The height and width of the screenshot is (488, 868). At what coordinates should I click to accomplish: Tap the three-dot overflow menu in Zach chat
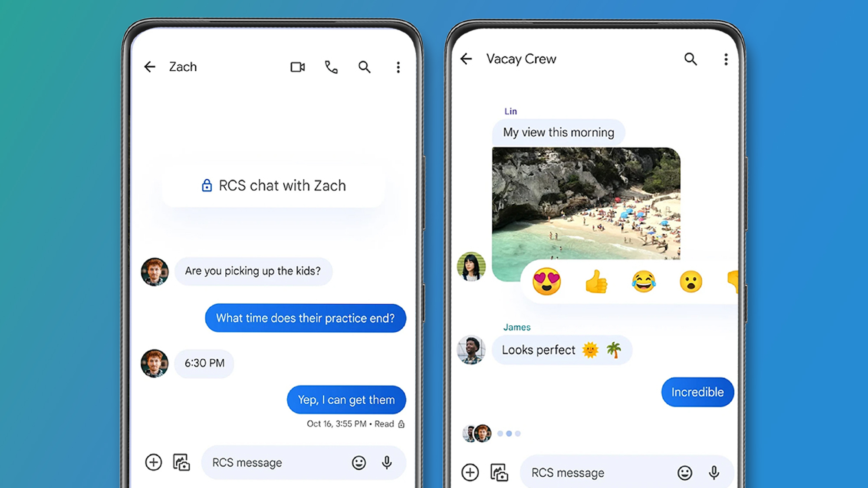(398, 66)
